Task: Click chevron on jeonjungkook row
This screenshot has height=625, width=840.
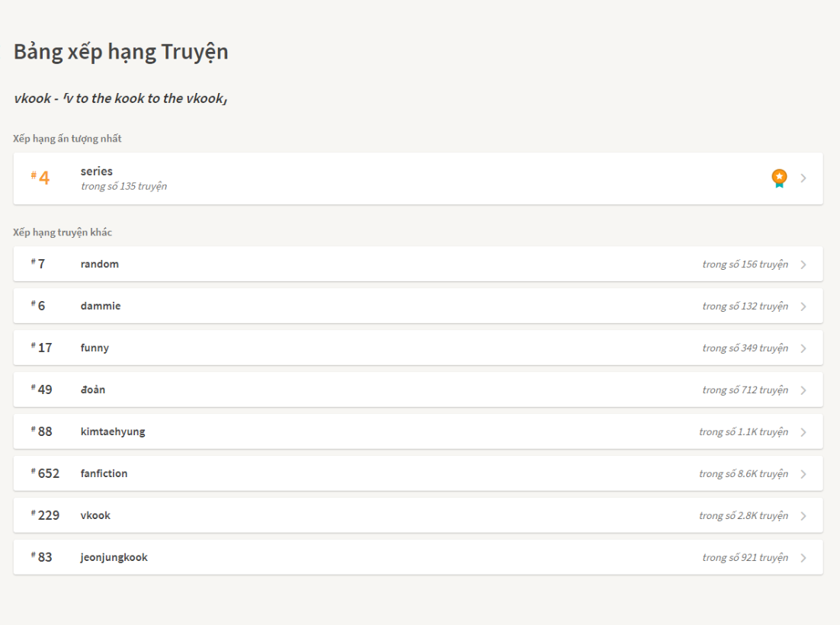Action: 803,558
